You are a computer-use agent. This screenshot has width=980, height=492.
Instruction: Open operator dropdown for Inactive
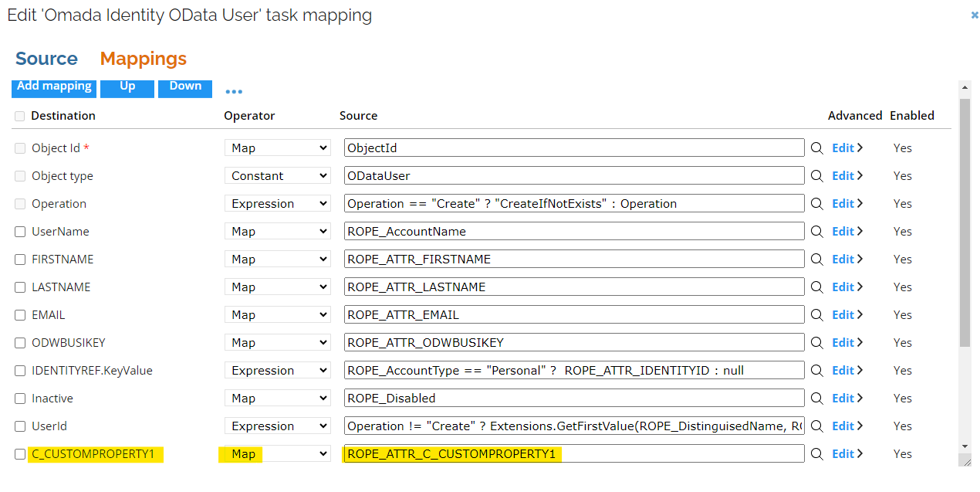point(278,399)
